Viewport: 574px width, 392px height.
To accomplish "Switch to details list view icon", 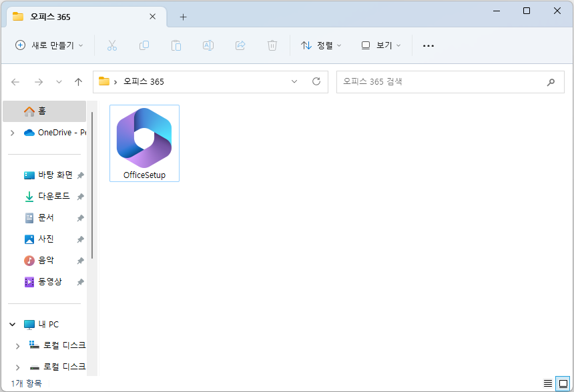I will pos(548,383).
